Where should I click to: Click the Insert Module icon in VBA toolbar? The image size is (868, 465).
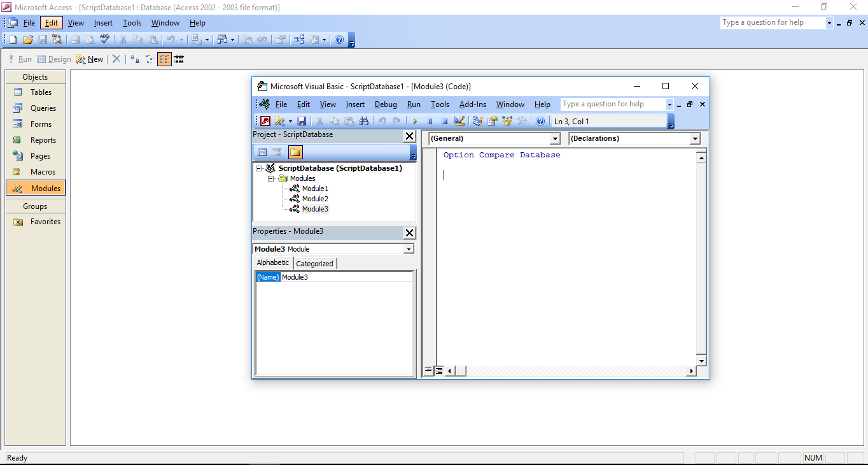(x=280, y=121)
